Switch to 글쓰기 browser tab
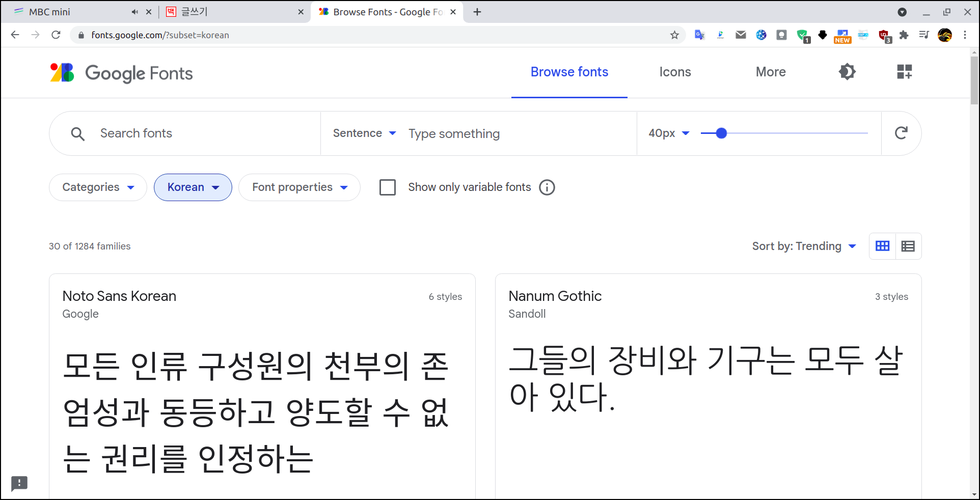This screenshot has height=500, width=980. pyautogui.click(x=234, y=12)
